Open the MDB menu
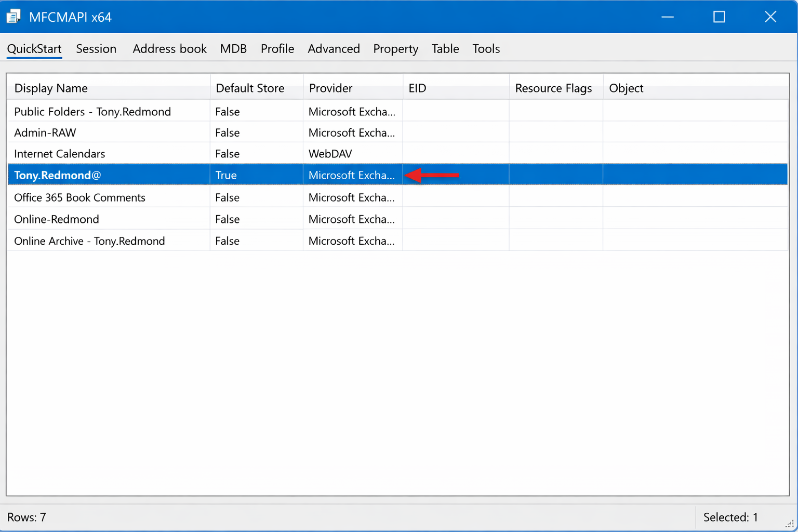 tap(233, 48)
